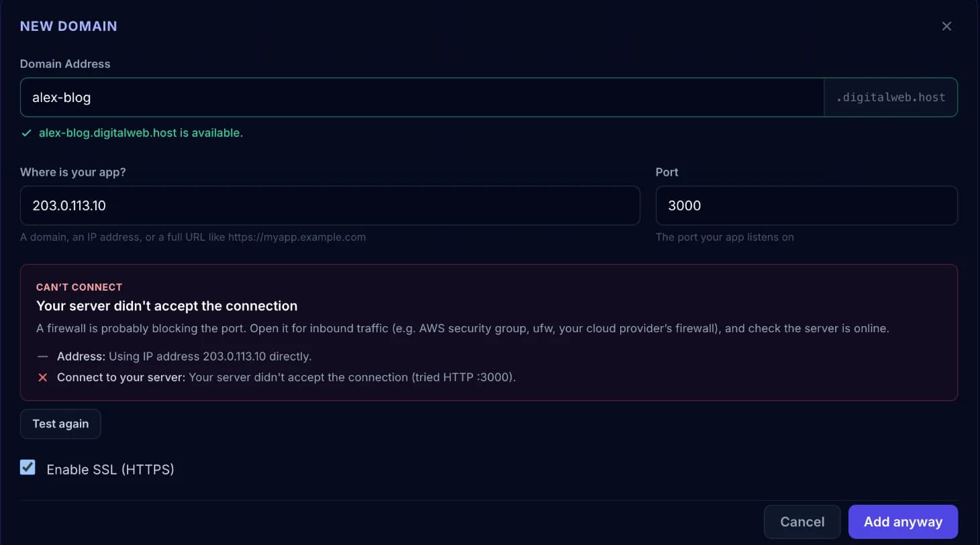
Task: Click the 'Enable SSL (HTTPS)' label text
Action: point(110,469)
